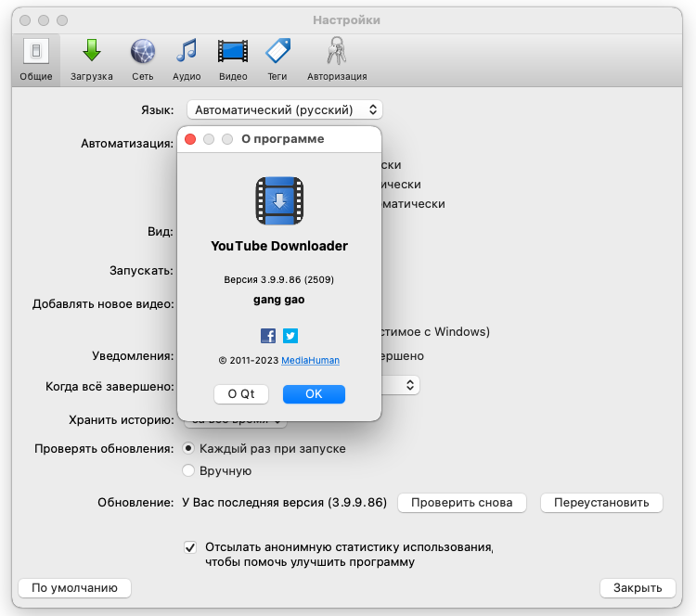Go to the Теги tab
The image size is (696, 616).
point(277,60)
